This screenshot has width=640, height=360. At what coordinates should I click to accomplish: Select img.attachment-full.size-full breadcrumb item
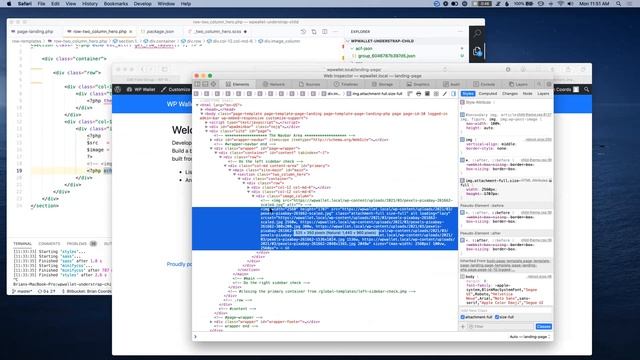click(374, 94)
